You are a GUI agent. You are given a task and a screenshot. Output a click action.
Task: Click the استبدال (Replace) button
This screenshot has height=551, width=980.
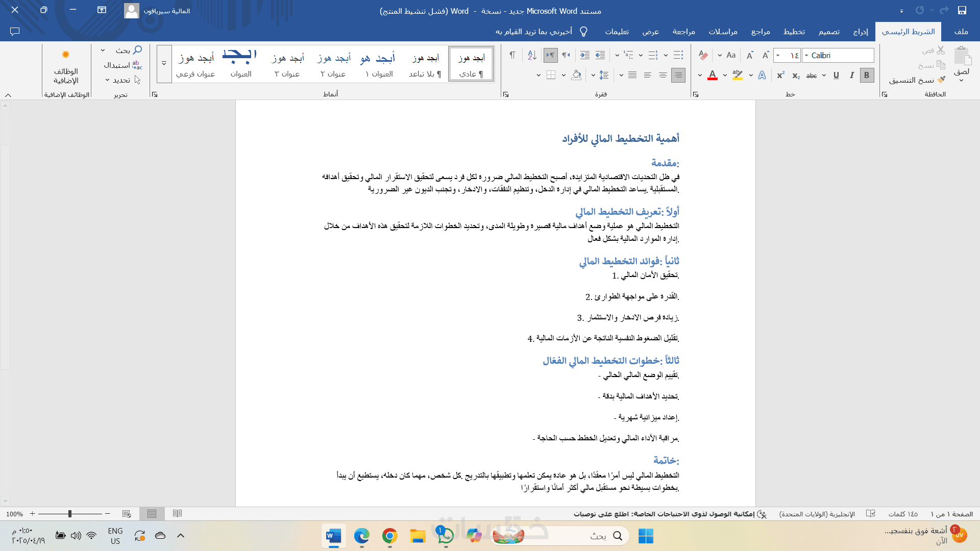click(122, 65)
